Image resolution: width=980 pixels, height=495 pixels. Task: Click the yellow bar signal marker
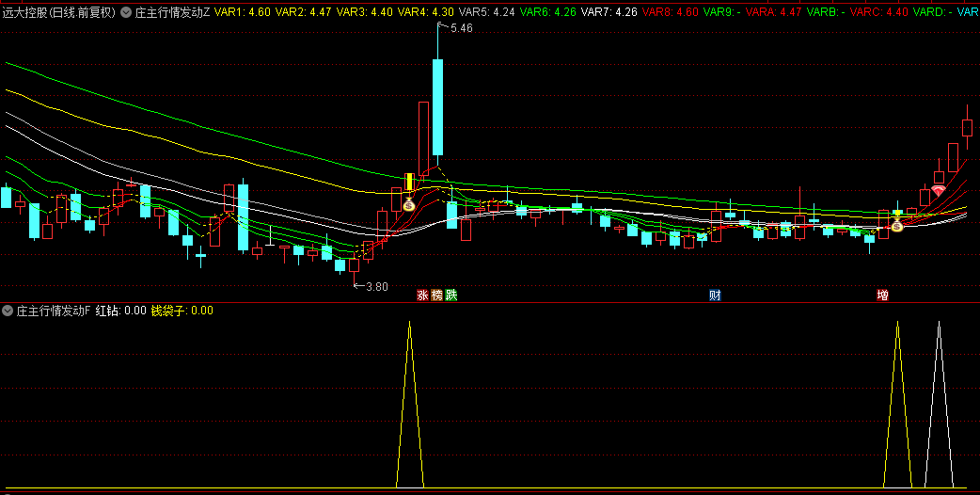coord(409,182)
